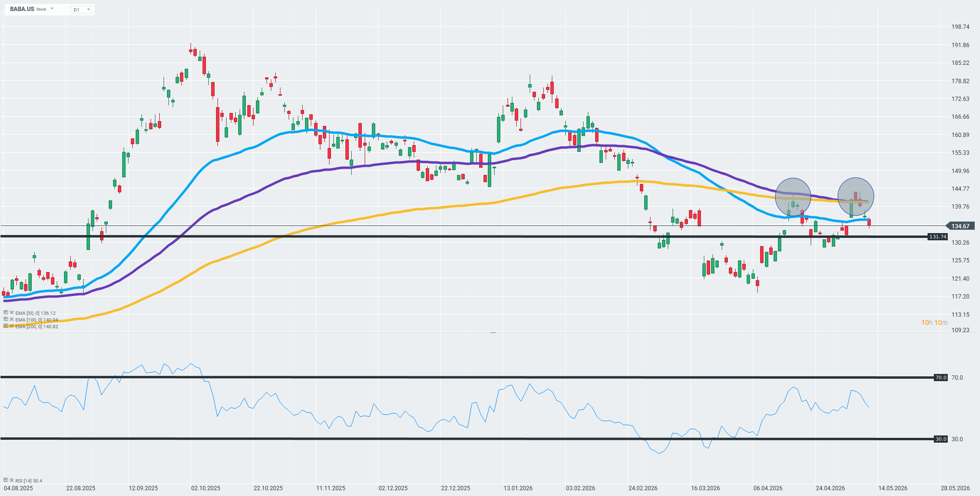Viewport: 980px width, 496px height.
Task: Select the right circle annotation on chart
Action: point(856,196)
